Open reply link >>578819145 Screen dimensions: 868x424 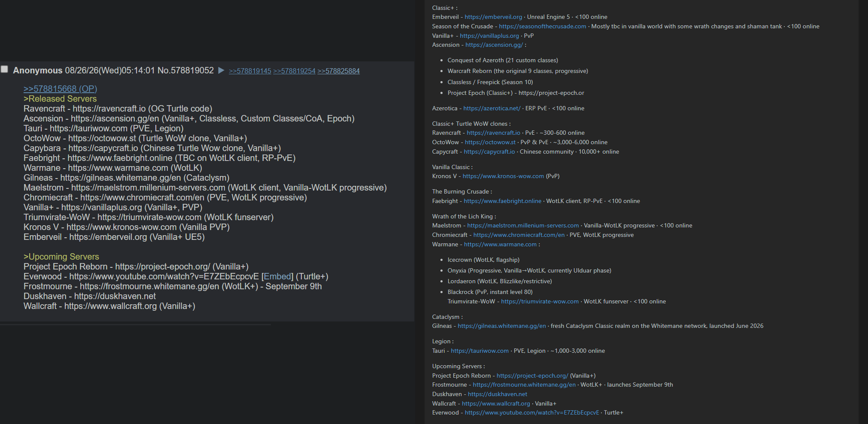click(x=250, y=71)
